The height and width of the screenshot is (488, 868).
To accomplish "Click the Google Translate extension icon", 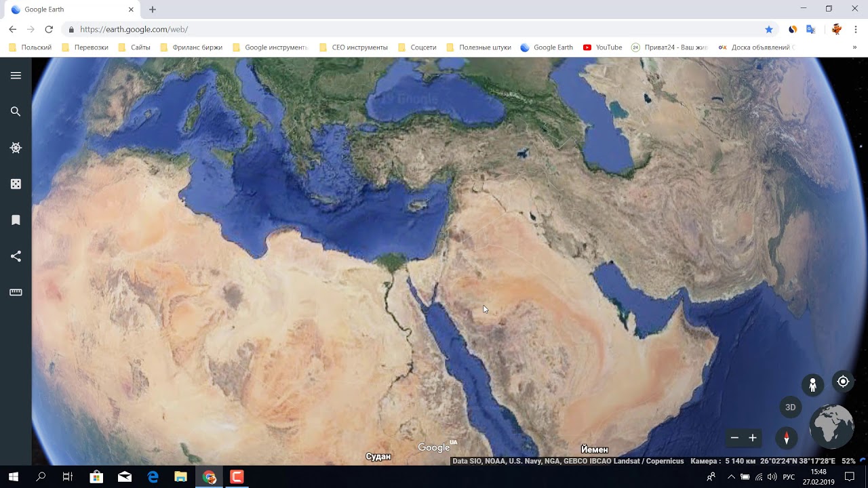I will click(x=810, y=29).
